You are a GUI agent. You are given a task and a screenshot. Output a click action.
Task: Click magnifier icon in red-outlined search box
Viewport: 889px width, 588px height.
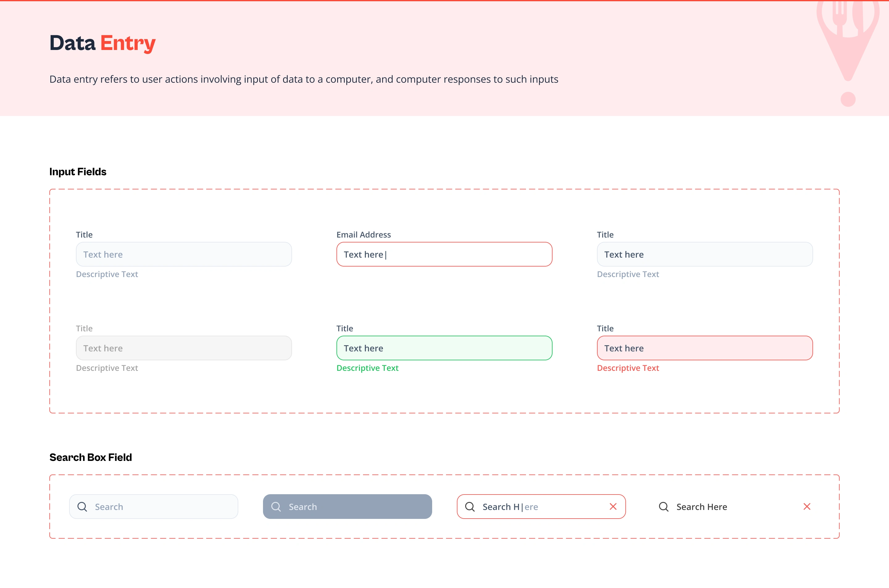tap(470, 507)
